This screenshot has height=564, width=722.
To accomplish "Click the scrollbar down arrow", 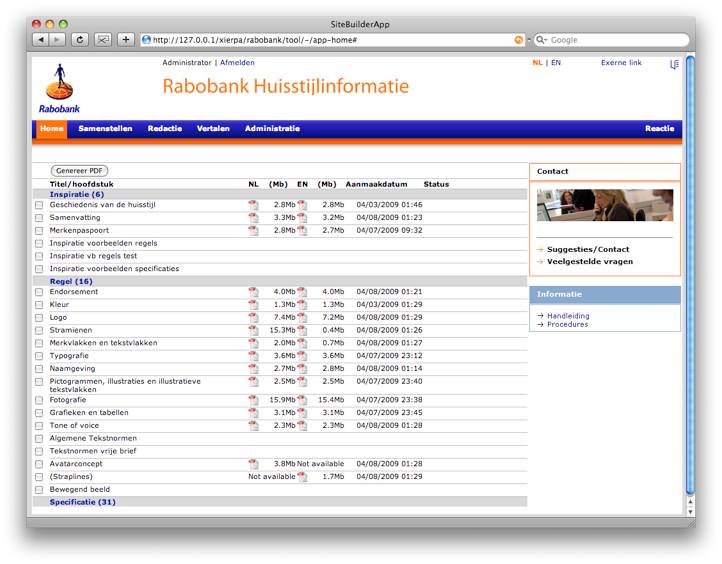I will (690, 512).
